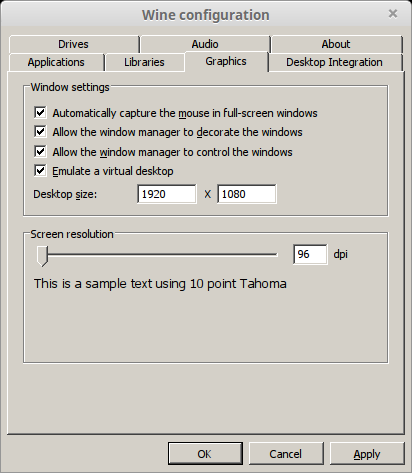Open the Desktop Integration tab
412x473 pixels.
coord(334,62)
